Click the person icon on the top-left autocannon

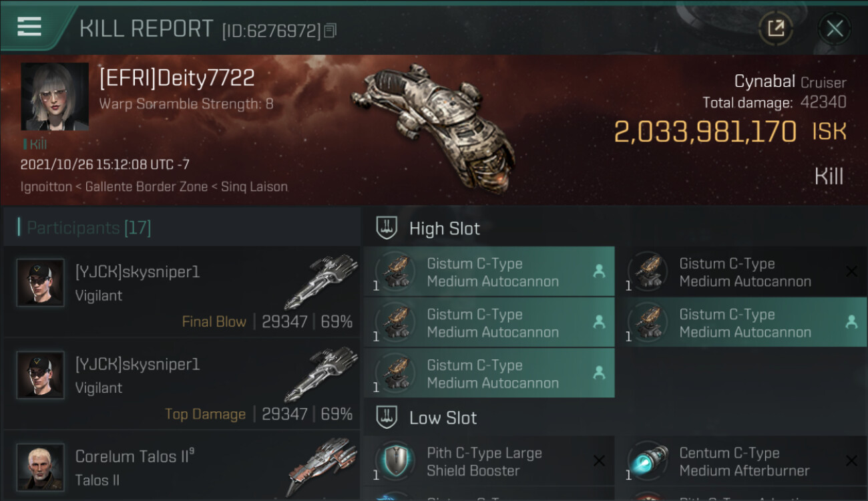[x=599, y=271]
